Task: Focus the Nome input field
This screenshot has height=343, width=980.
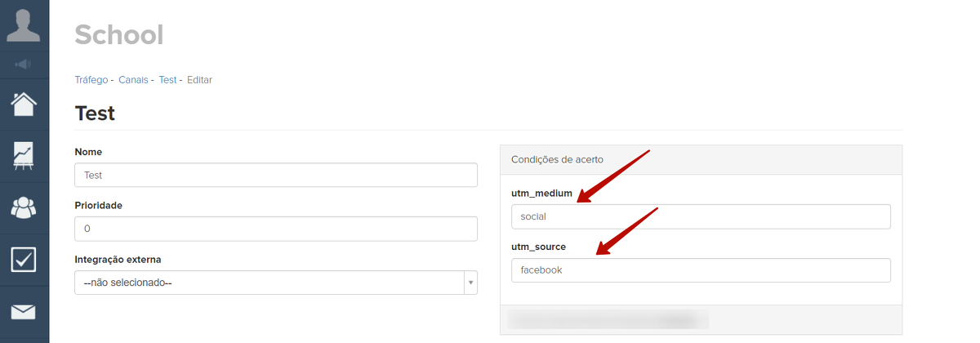Action: (x=275, y=175)
